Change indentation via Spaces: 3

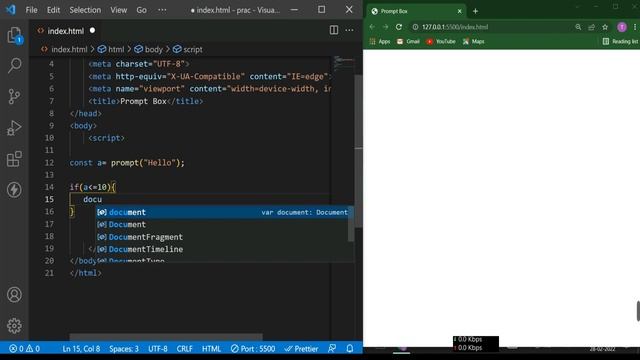pyautogui.click(x=124, y=349)
